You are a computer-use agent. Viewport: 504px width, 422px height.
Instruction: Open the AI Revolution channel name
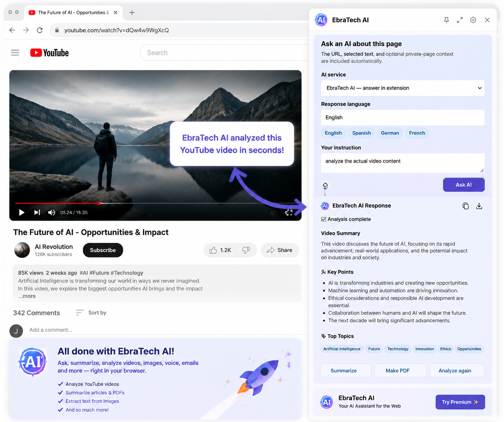coord(54,247)
